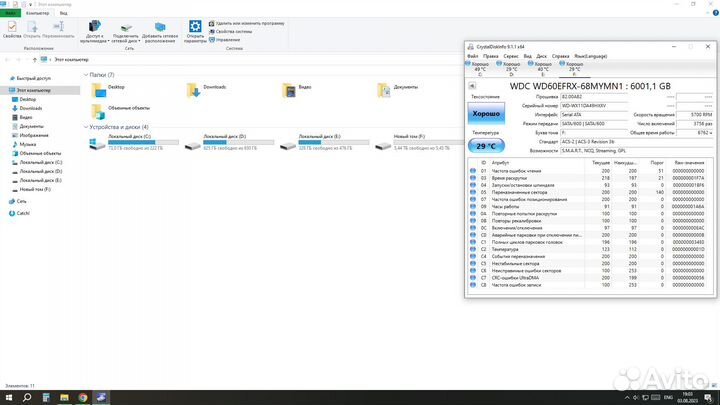
Task: Open Диск menu in CrystalDiskInfo
Action: coord(542,56)
